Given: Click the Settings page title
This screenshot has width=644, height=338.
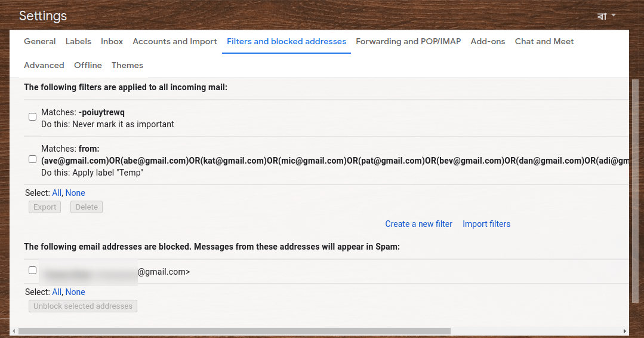Looking at the screenshot, I should [x=43, y=16].
